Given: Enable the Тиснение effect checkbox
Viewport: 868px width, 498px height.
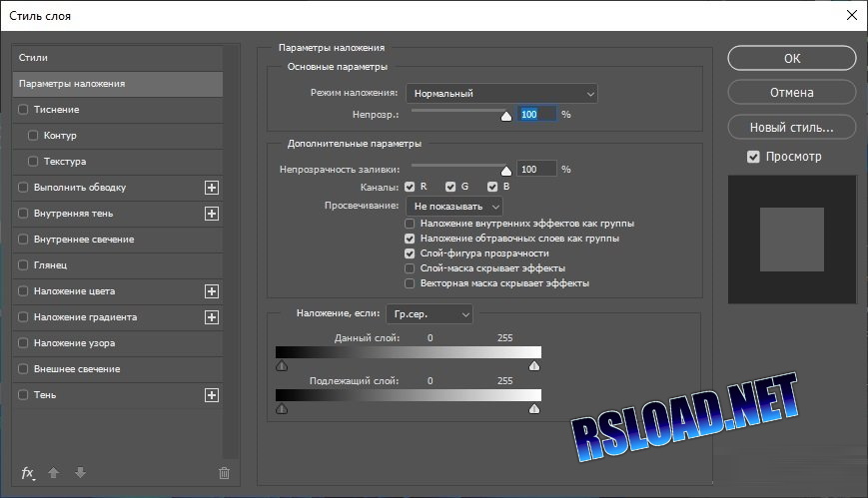Looking at the screenshot, I should [23, 110].
